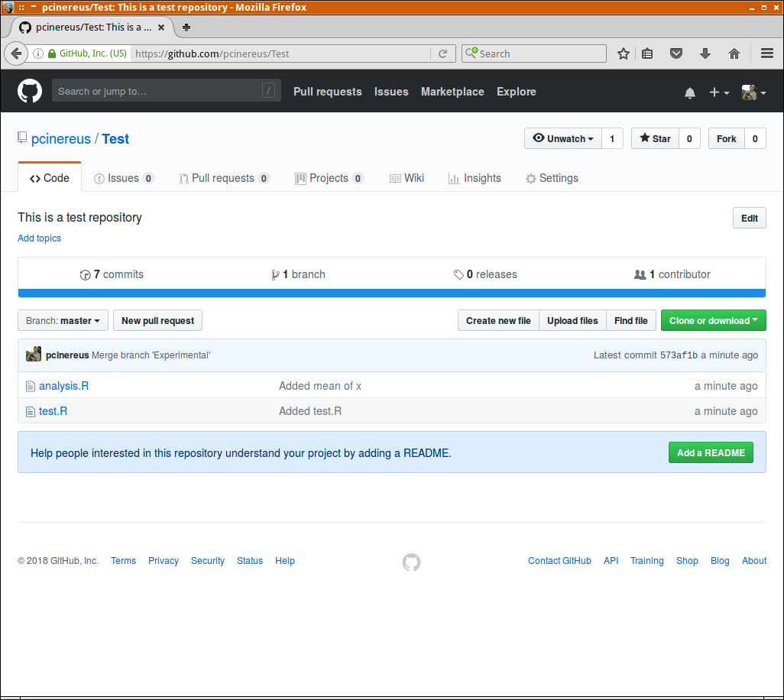This screenshot has height=700, width=784.
Task: Click the test.R file icon
Action: coord(31,411)
